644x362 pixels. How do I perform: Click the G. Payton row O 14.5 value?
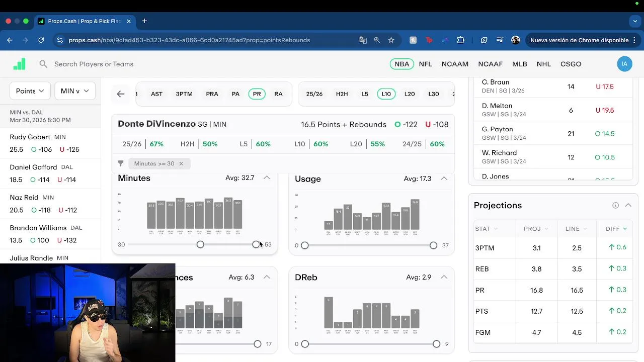point(604,134)
